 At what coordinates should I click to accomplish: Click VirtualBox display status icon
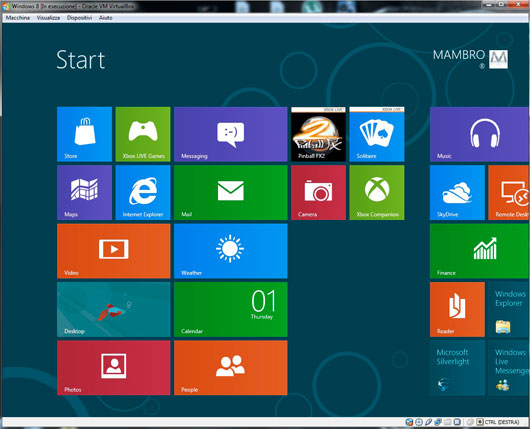(x=457, y=422)
